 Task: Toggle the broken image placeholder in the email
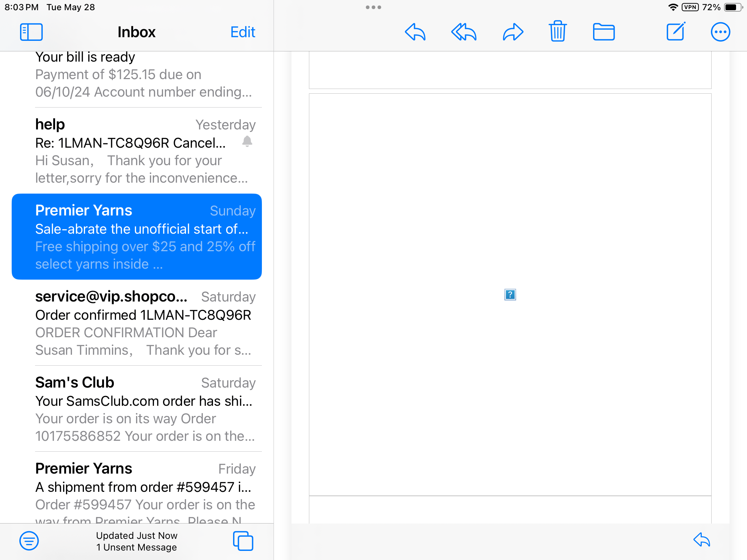point(510,295)
